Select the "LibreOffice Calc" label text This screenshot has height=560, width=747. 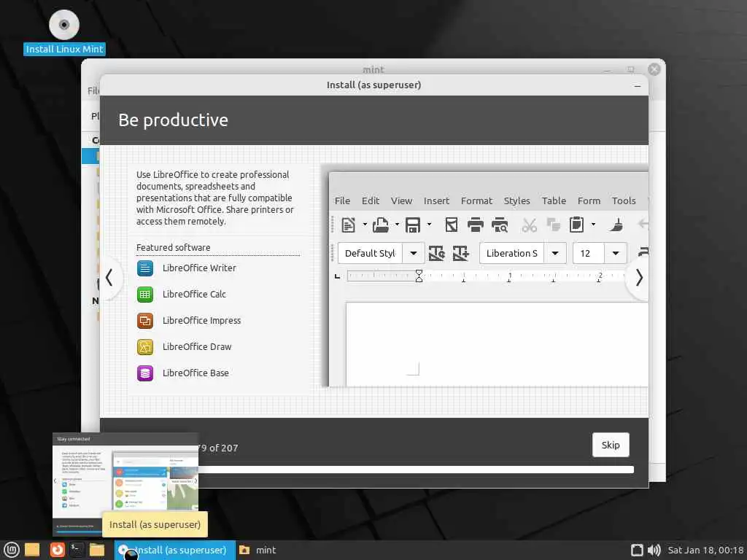click(x=194, y=295)
